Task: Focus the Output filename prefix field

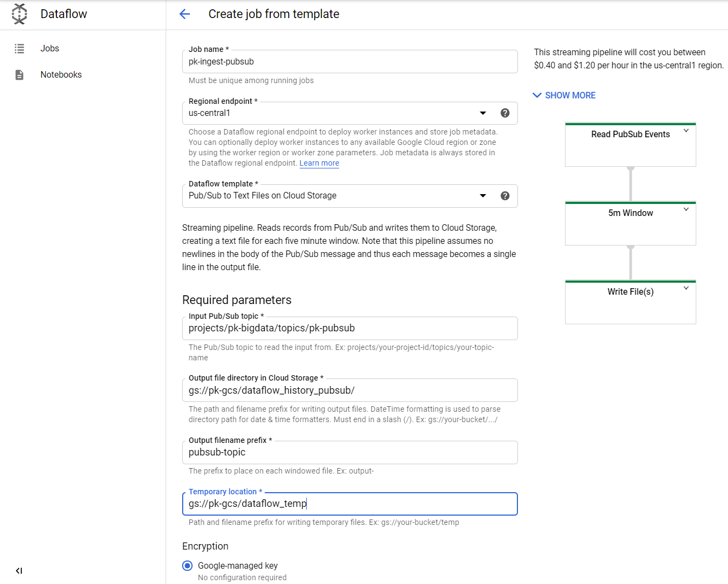Action: 350,452
